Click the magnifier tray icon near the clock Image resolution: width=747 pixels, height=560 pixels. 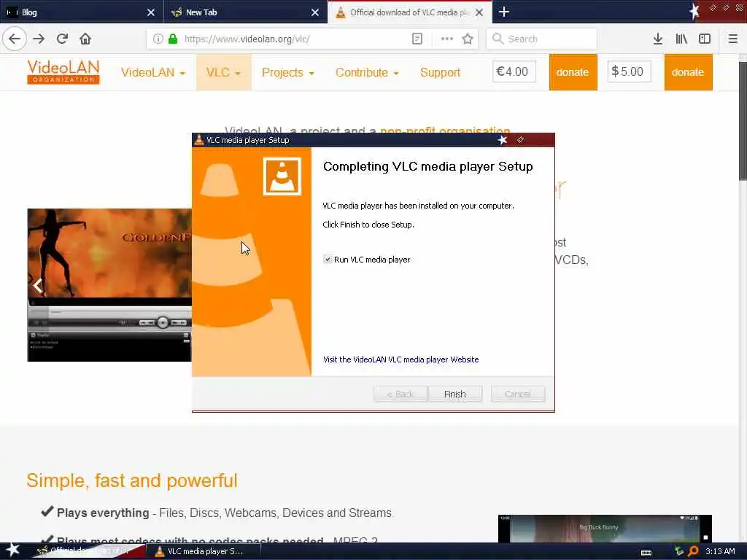[693, 551]
